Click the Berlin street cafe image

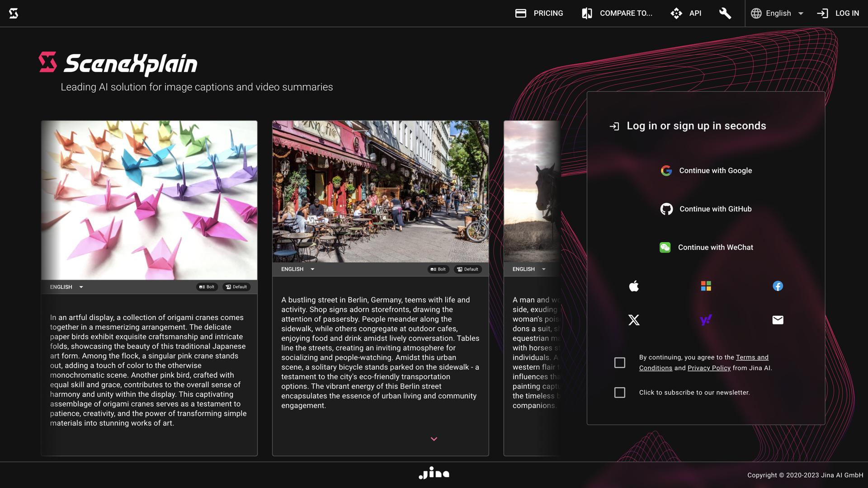[380, 192]
